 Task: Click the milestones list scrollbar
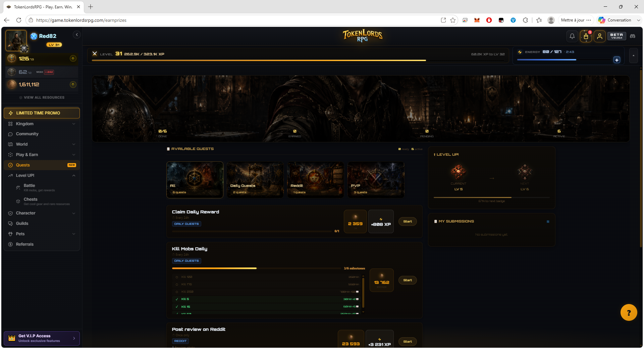point(363,293)
